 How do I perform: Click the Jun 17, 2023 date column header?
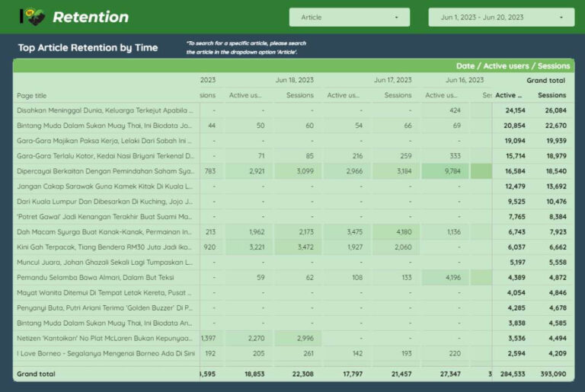coord(392,80)
